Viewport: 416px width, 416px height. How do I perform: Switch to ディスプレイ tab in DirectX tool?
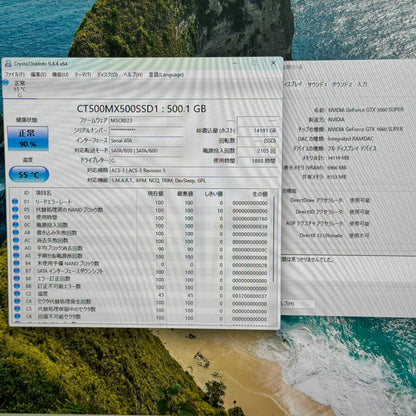click(x=292, y=84)
